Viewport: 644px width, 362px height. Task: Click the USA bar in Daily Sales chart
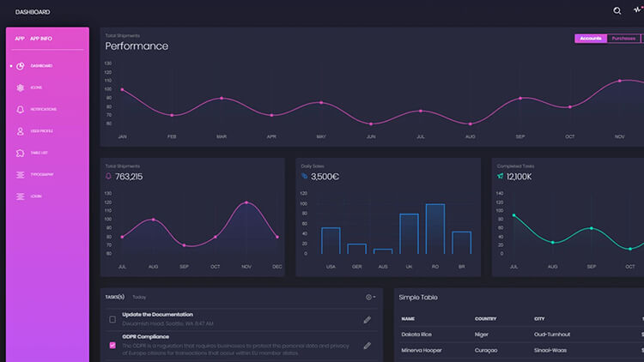click(331, 240)
